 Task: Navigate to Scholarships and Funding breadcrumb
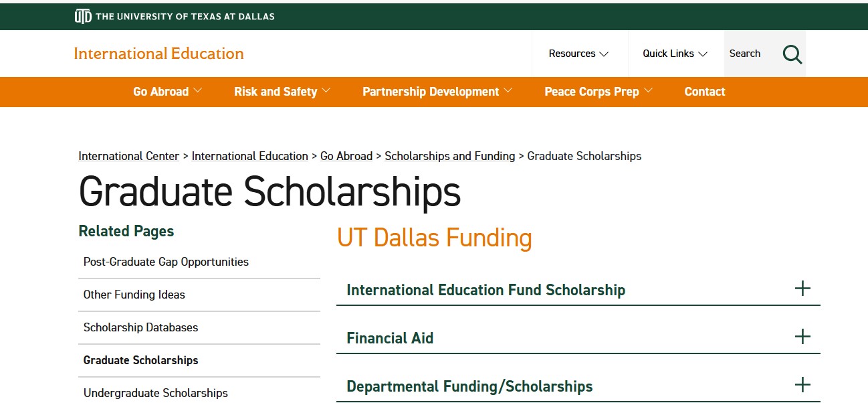pyautogui.click(x=449, y=156)
